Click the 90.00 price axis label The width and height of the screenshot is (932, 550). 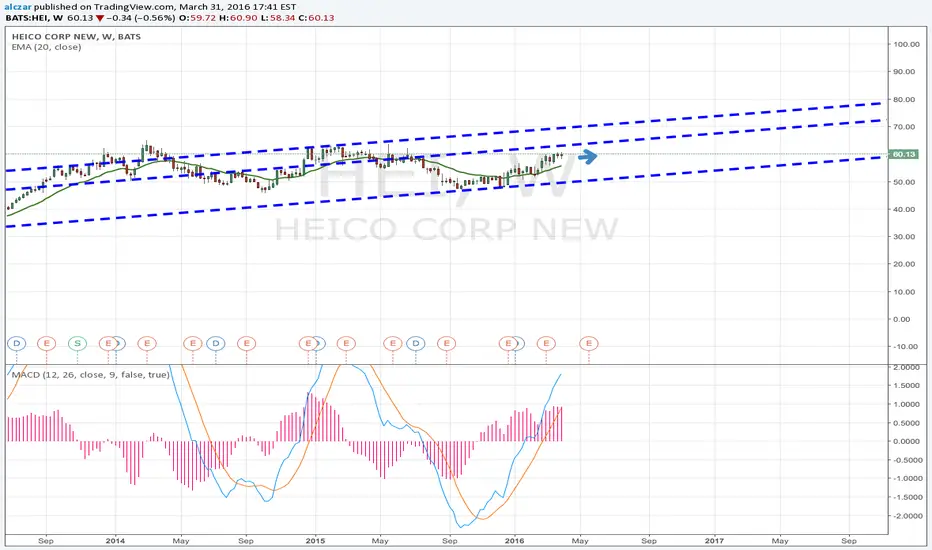(903, 71)
